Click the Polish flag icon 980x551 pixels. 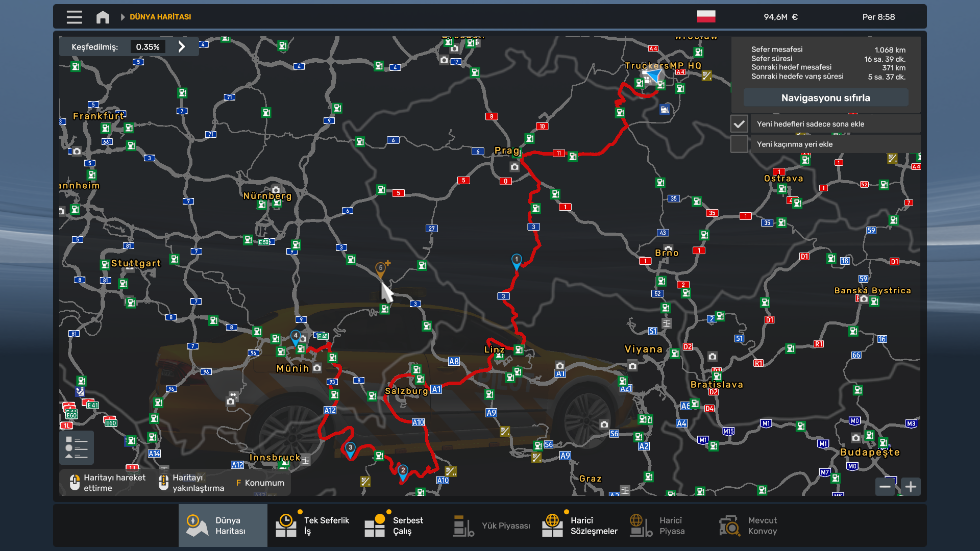click(x=706, y=17)
